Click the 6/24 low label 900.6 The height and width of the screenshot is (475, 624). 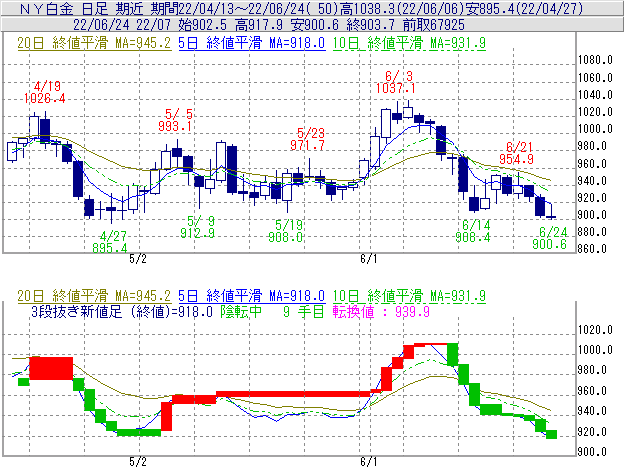point(550,244)
